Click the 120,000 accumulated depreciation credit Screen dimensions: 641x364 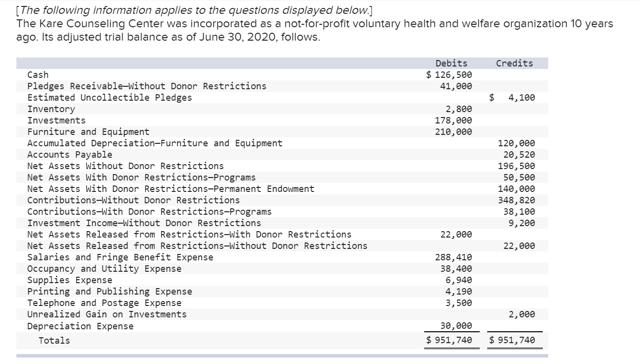(x=516, y=143)
